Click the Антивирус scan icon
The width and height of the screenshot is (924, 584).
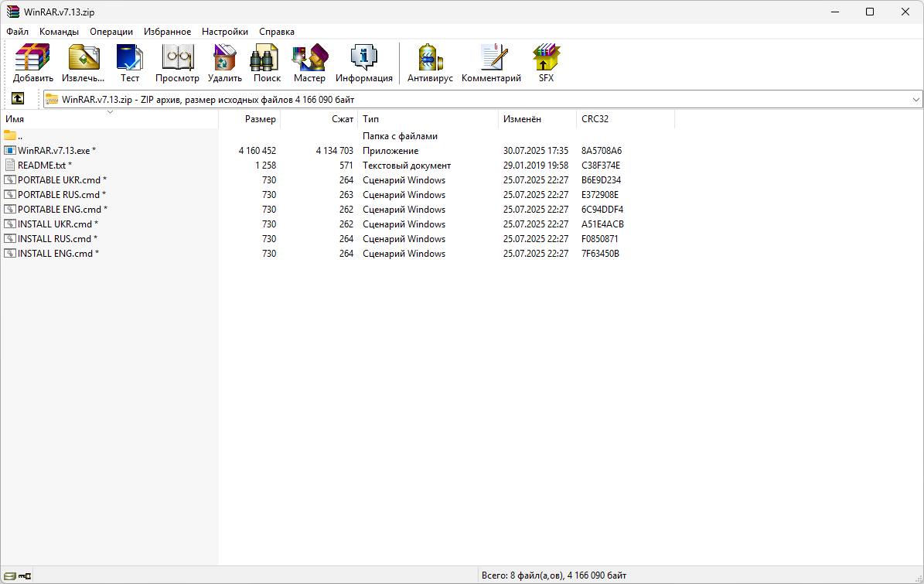(x=430, y=57)
